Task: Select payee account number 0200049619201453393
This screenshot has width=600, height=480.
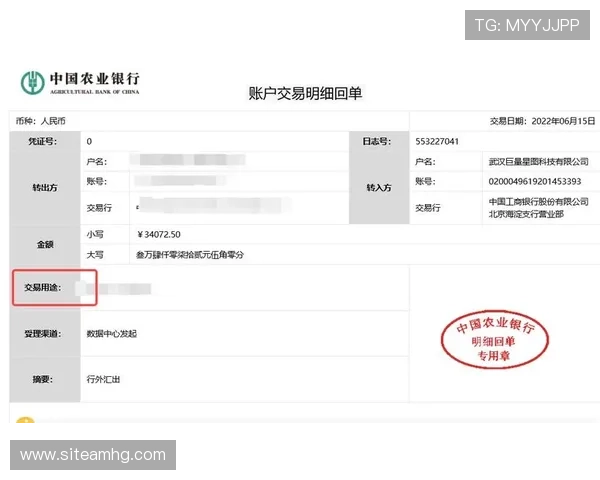Action: pos(535,181)
